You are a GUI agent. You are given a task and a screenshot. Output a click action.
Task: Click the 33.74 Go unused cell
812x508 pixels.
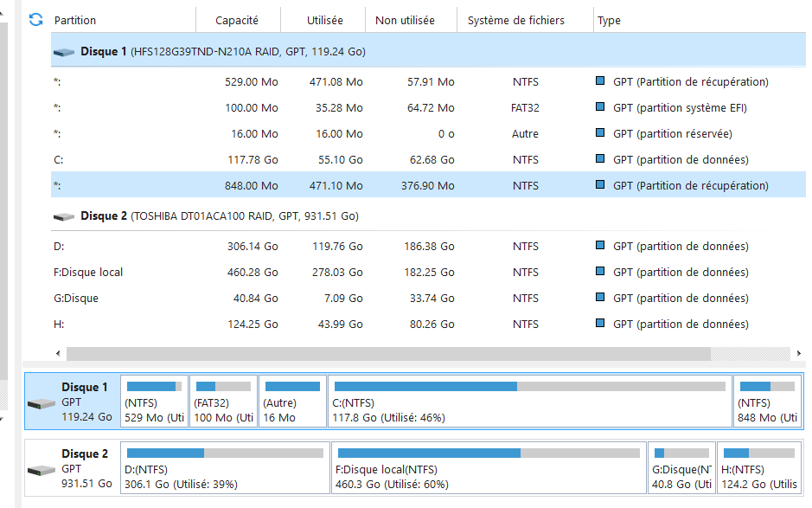tap(432, 298)
